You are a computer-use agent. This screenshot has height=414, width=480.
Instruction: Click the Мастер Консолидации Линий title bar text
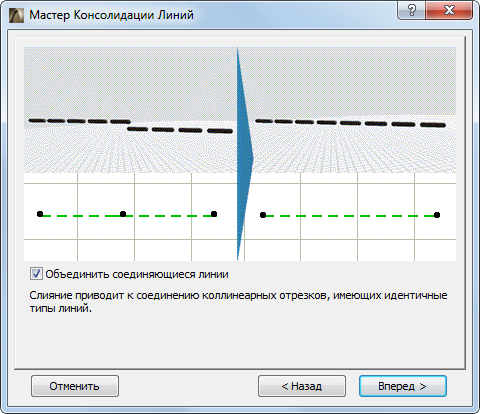[111, 15]
